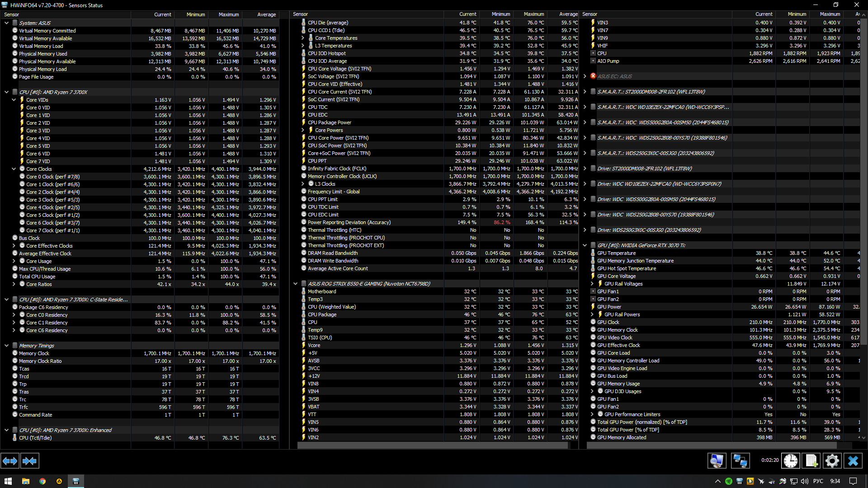Click the shrink layout arrows button

[x=29, y=461]
